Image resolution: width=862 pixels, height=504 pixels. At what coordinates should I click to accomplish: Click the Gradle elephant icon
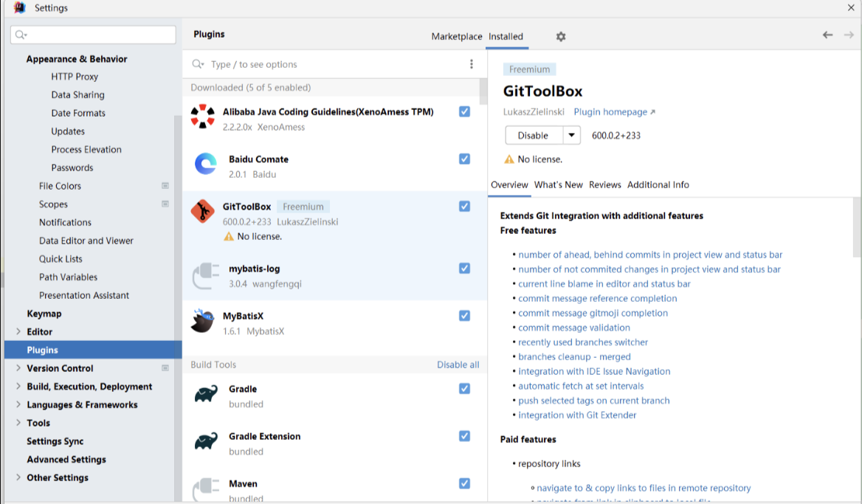pos(205,395)
